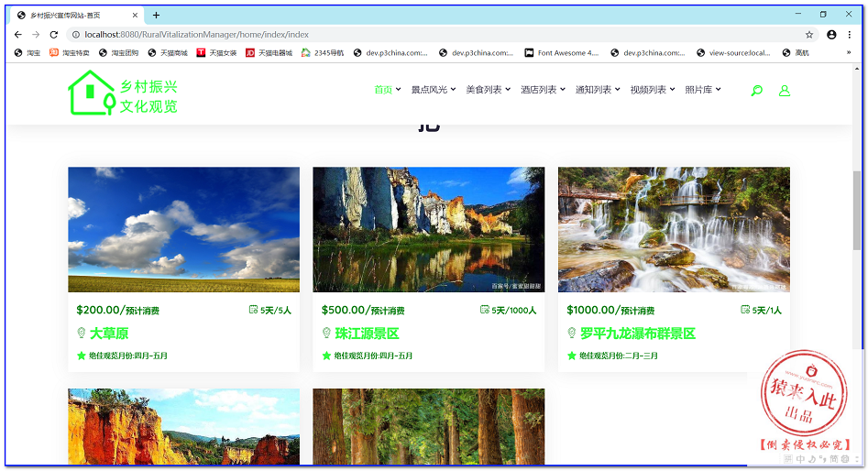The height and width of the screenshot is (471, 868).
Task: Click the 珠江源景区 cliff and lake photo
Action: click(x=428, y=229)
